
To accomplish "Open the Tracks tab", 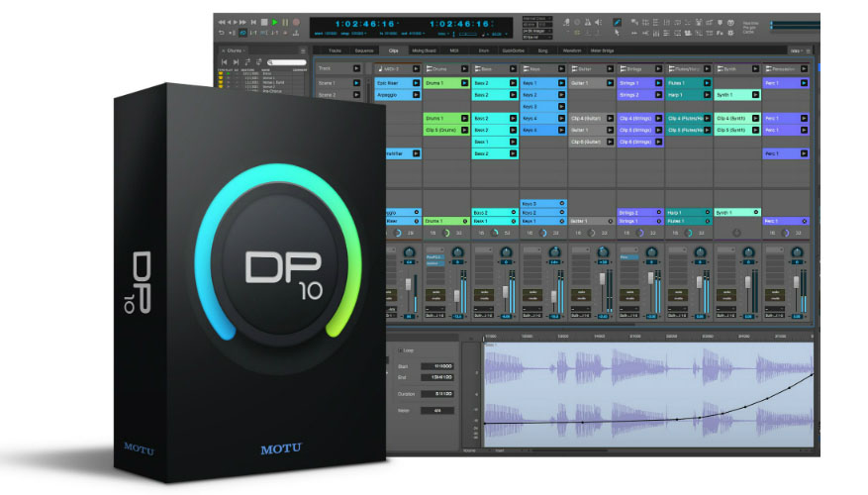I will coord(335,50).
